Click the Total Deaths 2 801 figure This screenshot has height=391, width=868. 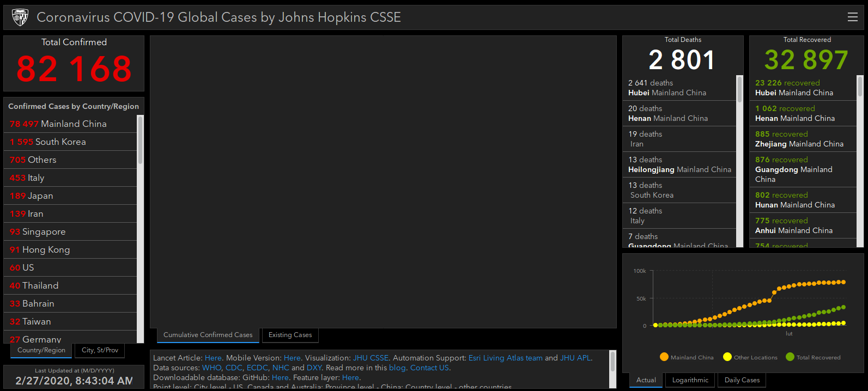pyautogui.click(x=682, y=60)
